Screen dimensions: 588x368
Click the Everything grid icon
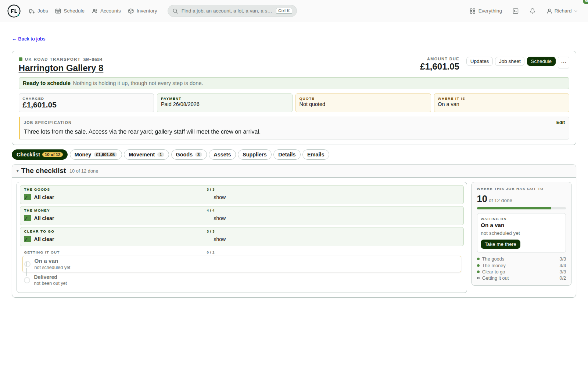coord(473,11)
